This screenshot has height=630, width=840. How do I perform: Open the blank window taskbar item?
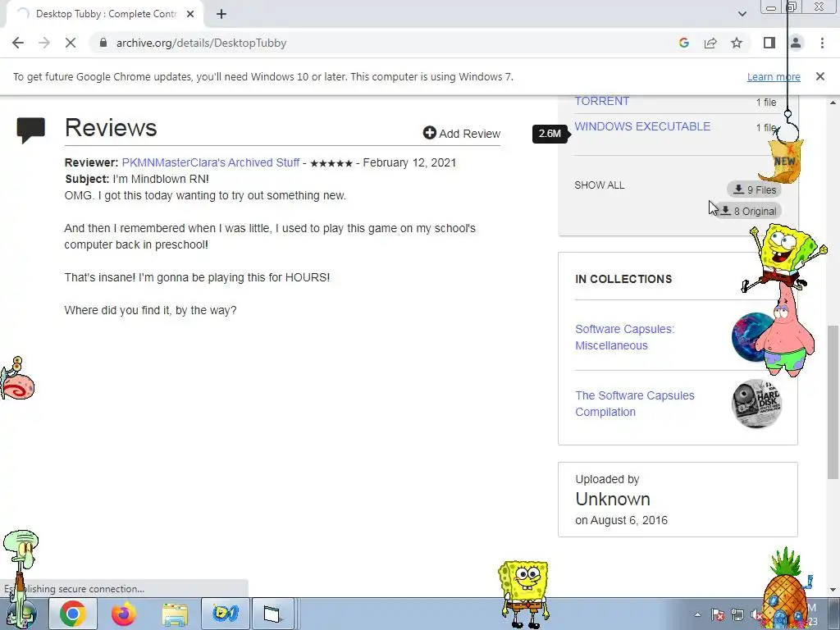coord(272,614)
